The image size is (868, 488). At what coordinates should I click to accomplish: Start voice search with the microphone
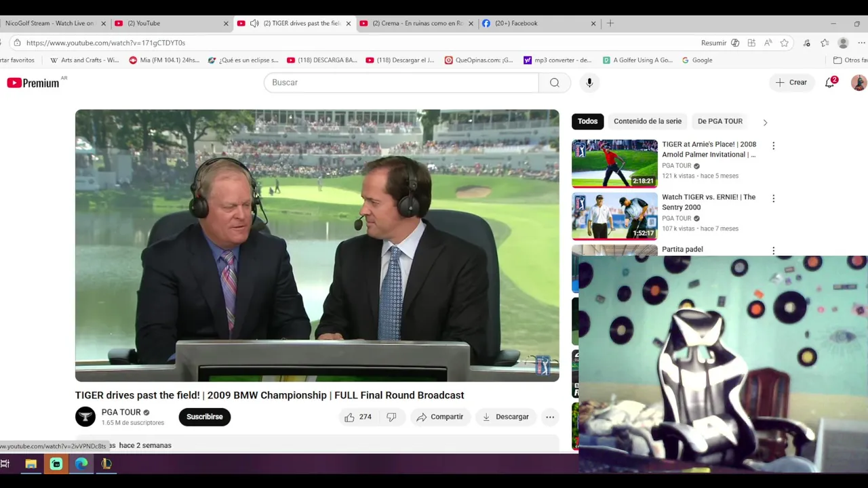[x=589, y=83]
